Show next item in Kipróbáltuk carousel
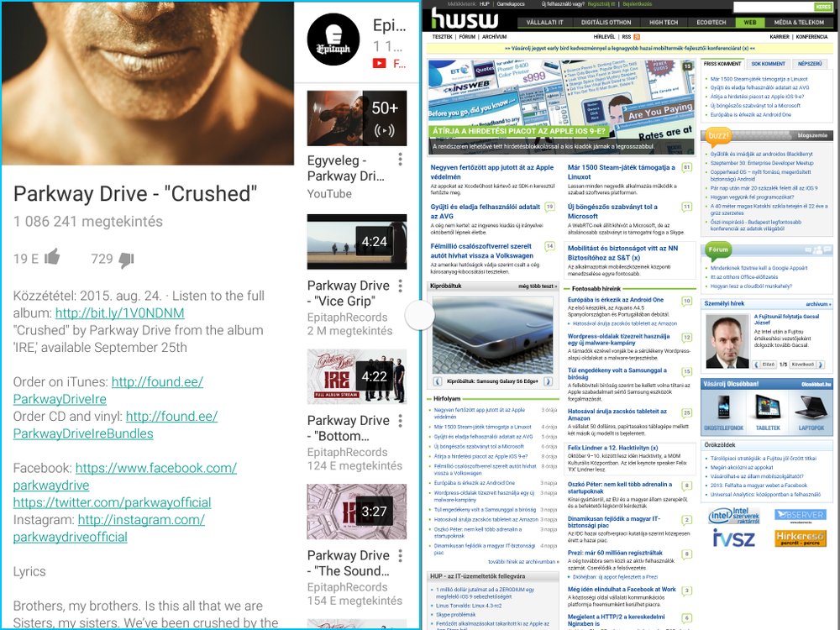This screenshot has height=630, width=840. click(x=548, y=381)
